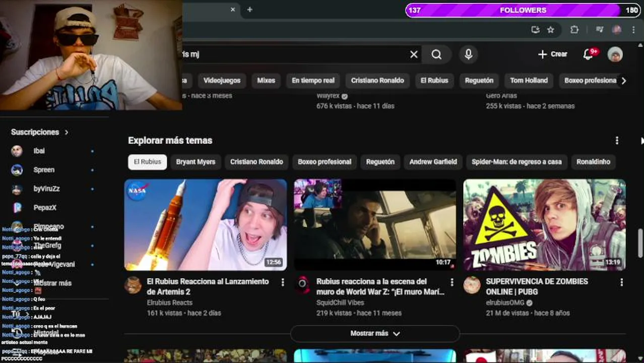Select the active El Rubius topic chip
The image size is (644, 363).
(x=147, y=162)
